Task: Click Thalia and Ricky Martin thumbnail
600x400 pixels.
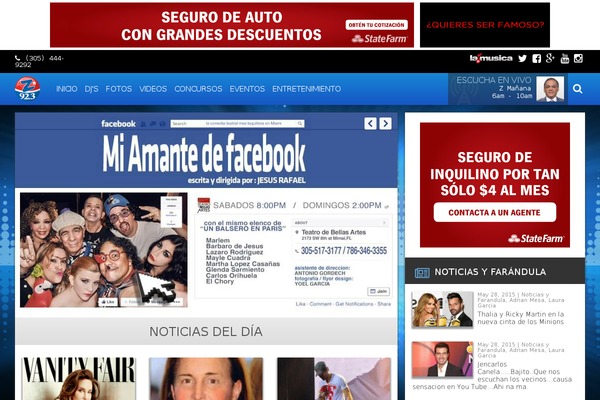Action: (x=442, y=310)
